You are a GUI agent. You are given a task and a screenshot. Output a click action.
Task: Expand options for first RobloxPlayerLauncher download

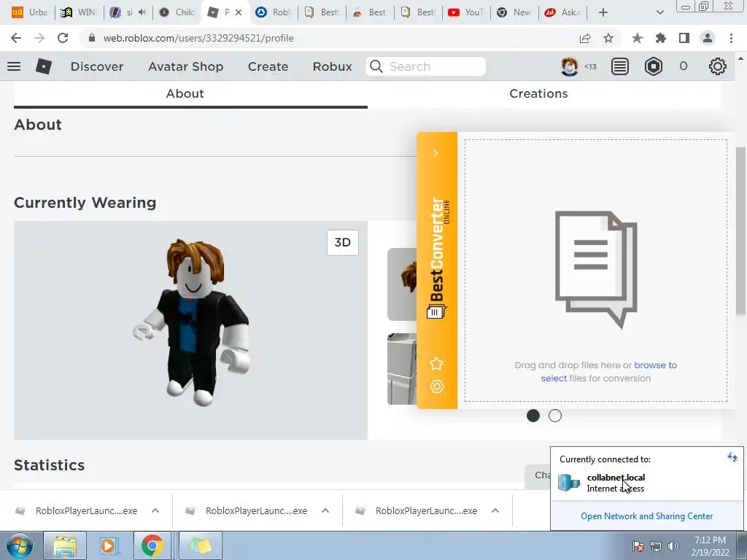click(155, 510)
